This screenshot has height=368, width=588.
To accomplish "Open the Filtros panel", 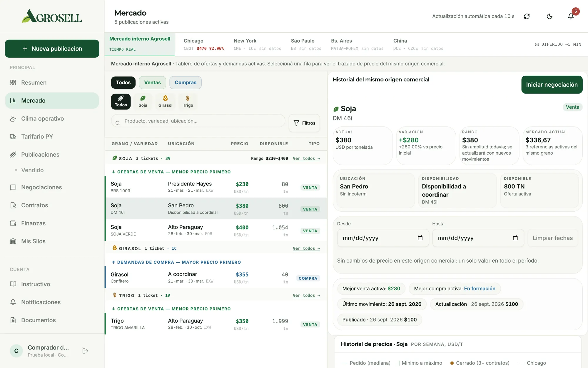I will pyautogui.click(x=304, y=123).
